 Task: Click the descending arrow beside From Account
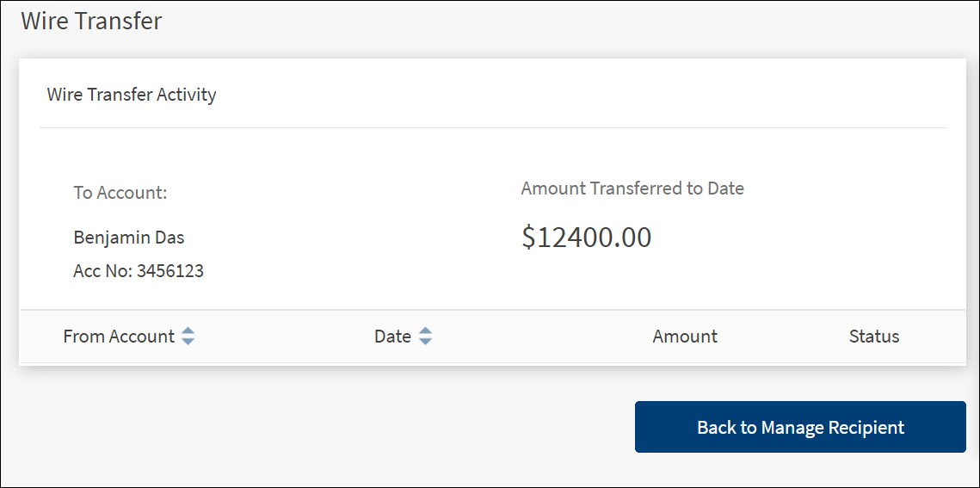click(188, 342)
